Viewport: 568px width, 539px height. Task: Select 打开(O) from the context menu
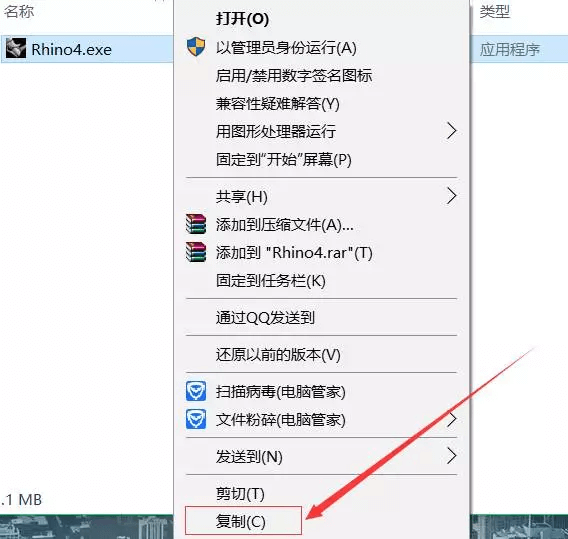click(242, 18)
